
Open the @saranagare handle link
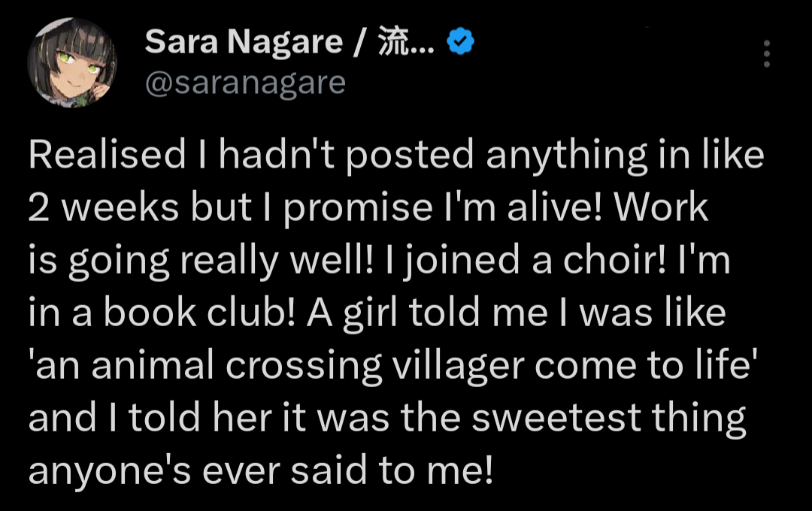click(245, 82)
